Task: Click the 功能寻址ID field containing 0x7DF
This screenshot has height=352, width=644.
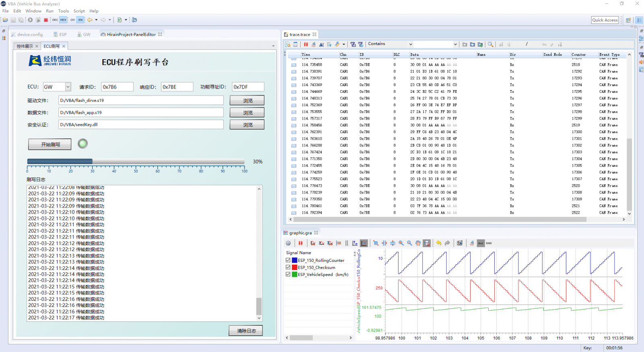Action: coord(248,87)
